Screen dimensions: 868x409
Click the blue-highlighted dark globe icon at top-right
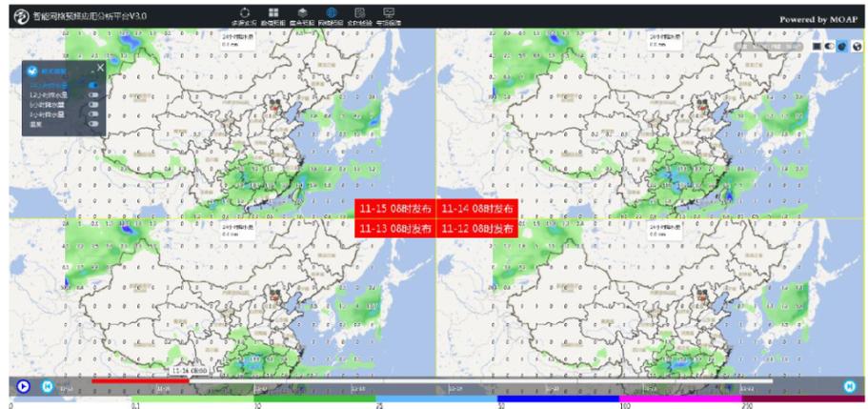click(842, 47)
